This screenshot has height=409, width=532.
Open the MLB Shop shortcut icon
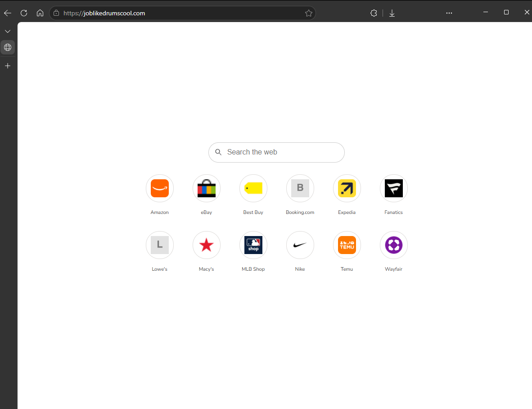(x=253, y=245)
